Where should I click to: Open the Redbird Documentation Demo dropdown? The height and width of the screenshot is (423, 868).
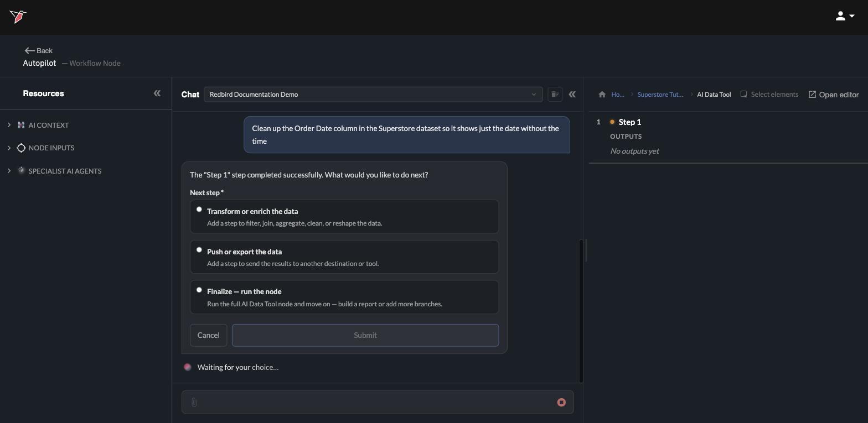click(x=373, y=94)
